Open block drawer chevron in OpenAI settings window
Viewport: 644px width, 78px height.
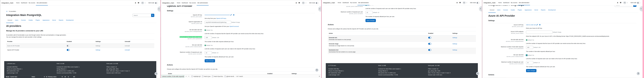[320, 9]
